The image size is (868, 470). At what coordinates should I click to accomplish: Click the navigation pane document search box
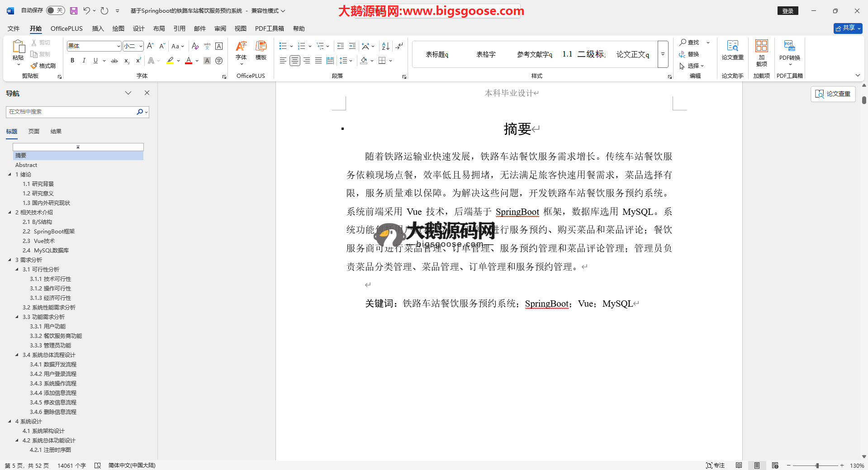[x=71, y=112]
